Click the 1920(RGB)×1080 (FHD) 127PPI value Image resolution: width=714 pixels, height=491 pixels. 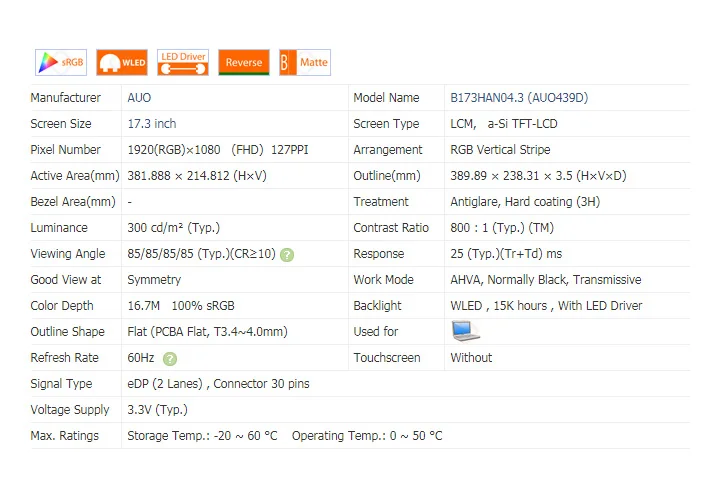point(218,150)
